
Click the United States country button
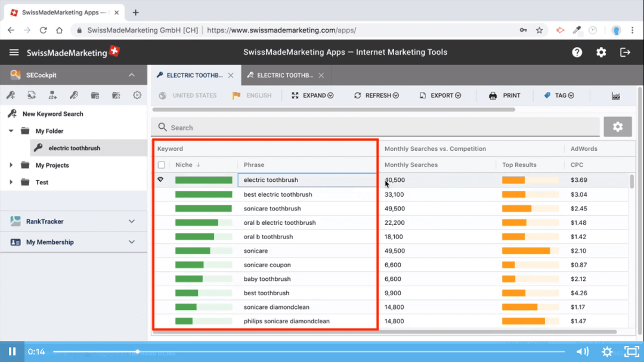188,95
